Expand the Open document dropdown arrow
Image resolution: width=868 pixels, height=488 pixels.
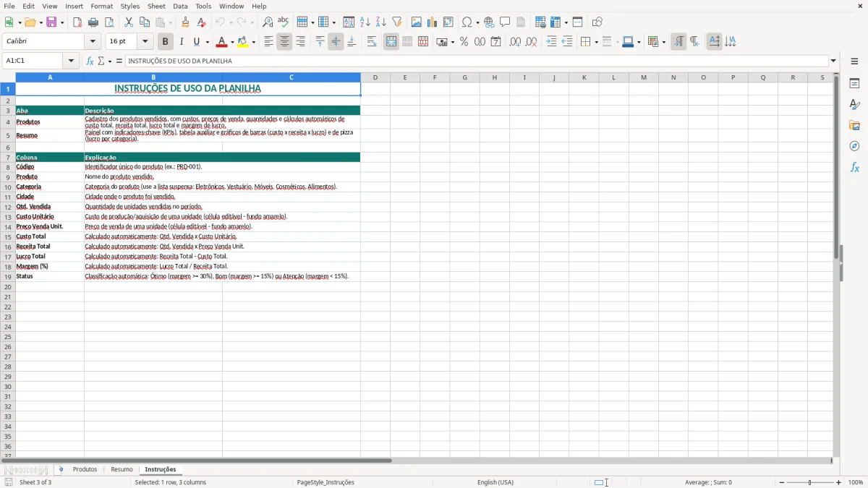tap(40, 22)
